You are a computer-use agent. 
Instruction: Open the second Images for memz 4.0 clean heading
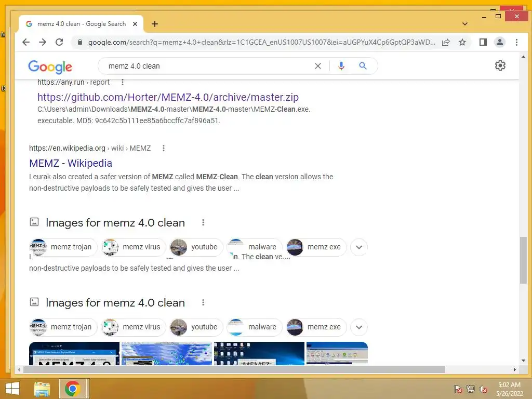pos(115,303)
